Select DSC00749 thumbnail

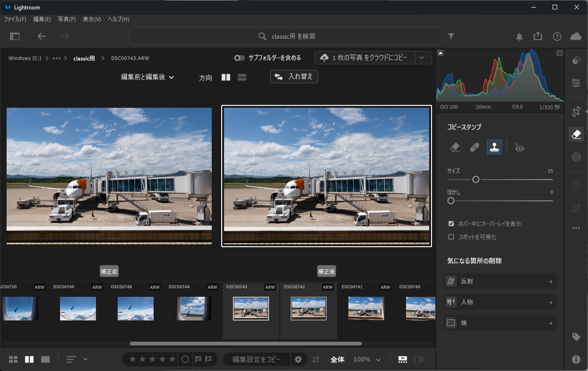tap(78, 309)
